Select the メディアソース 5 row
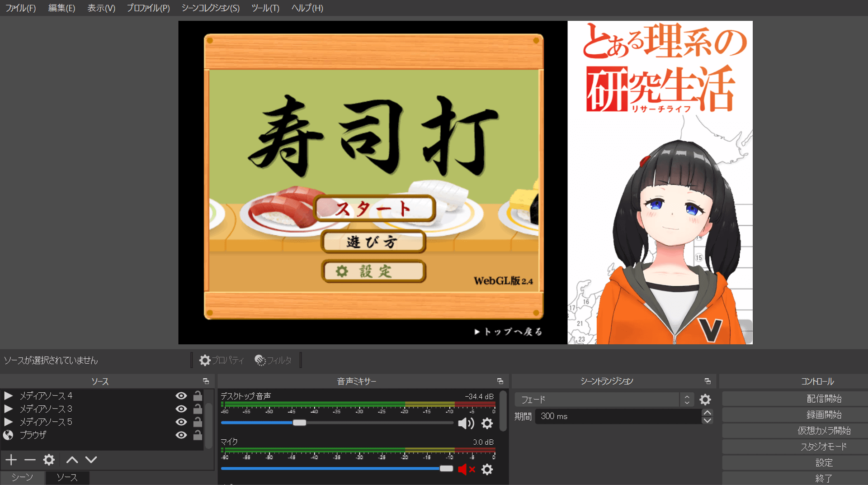Screen dimensions: 868x485 point(102,422)
